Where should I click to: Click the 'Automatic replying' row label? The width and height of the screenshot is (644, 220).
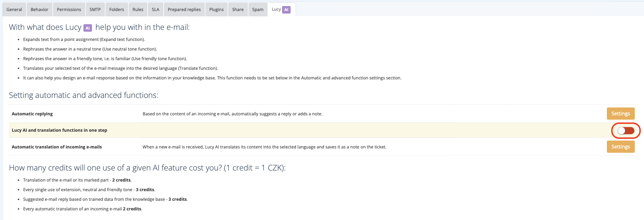point(32,114)
